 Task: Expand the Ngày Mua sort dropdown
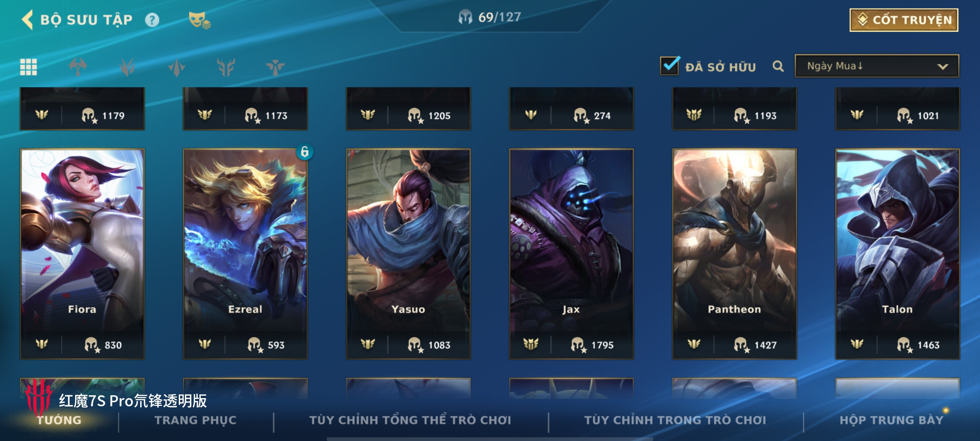tap(877, 66)
